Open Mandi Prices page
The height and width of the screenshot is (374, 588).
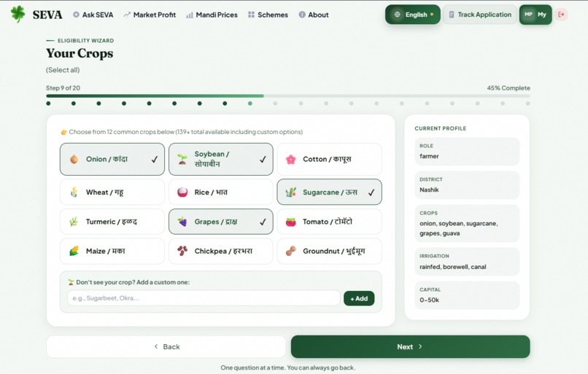click(x=212, y=15)
